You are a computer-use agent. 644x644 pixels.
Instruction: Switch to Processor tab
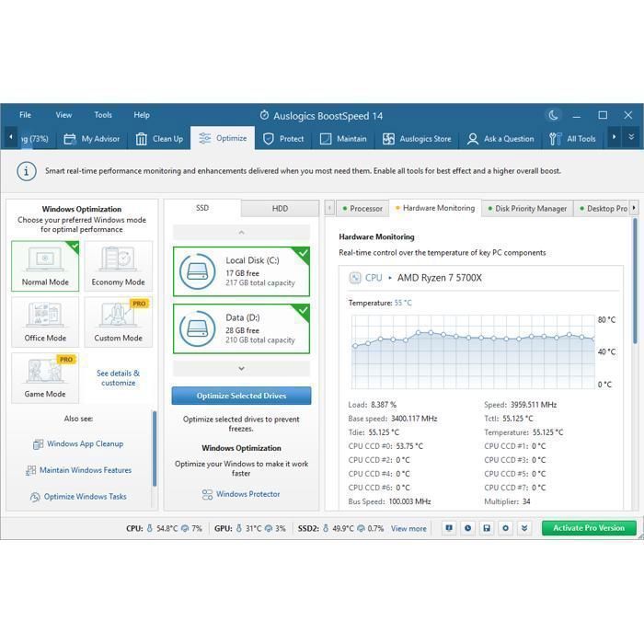(x=362, y=209)
